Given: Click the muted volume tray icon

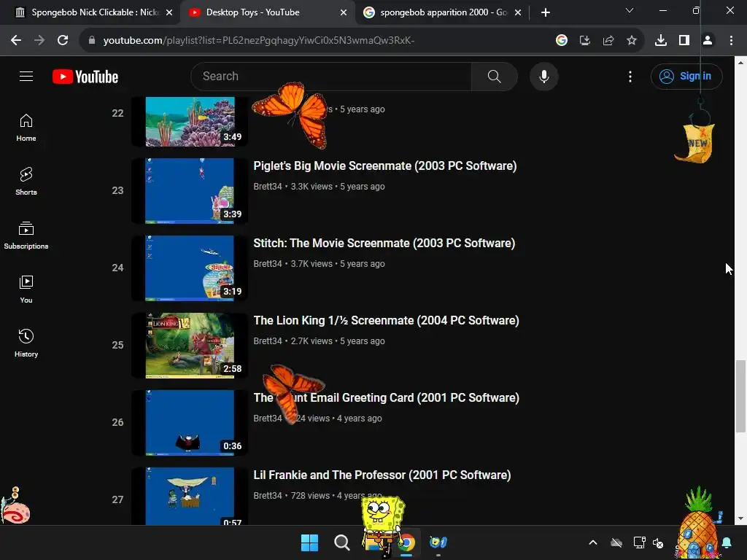Looking at the screenshot, I should pos(658,542).
